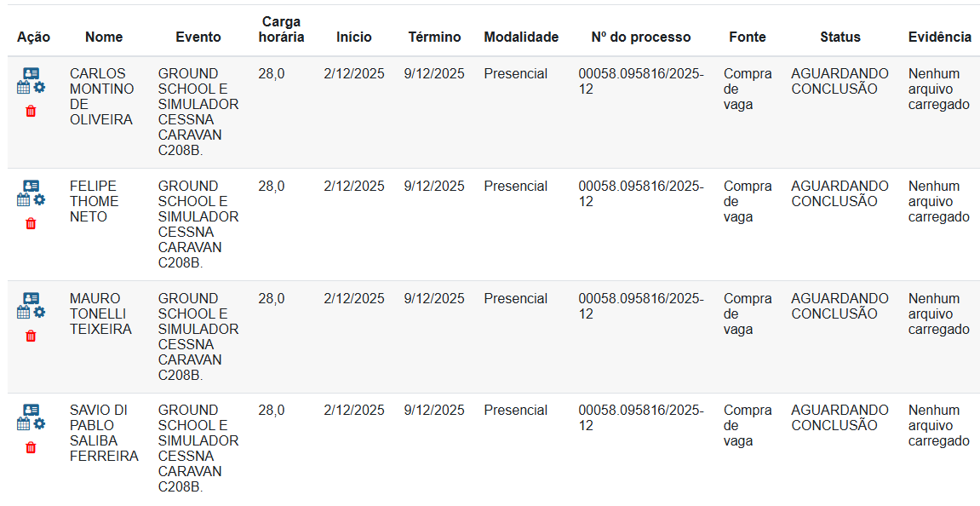Click the ID card icon for Savio di Pablo
980x506 pixels.
(x=32, y=410)
